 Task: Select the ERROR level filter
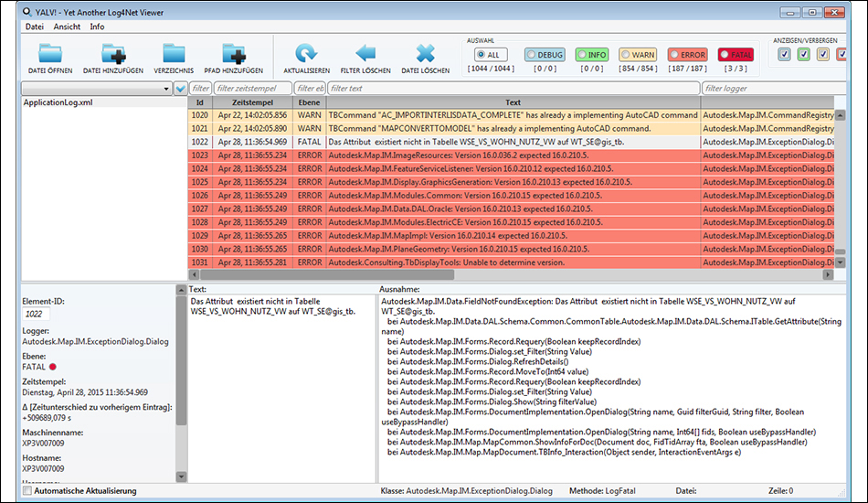pyautogui.click(x=687, y=55)
